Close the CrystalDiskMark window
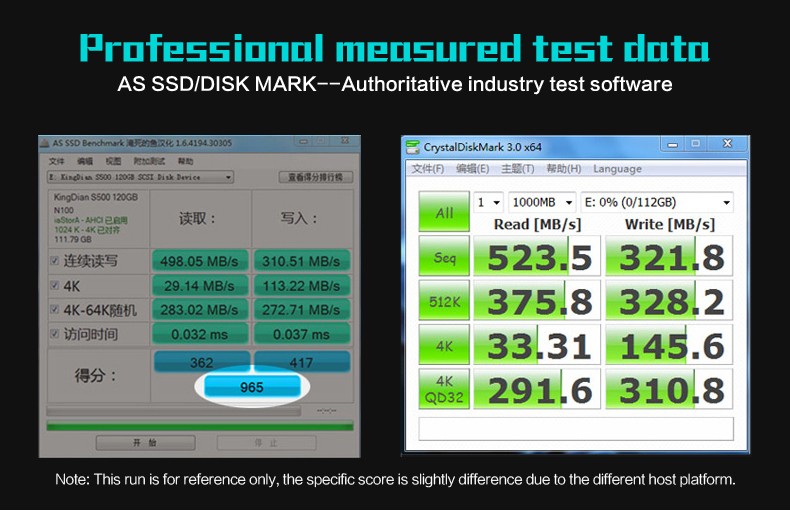 pyautogui.click(x=728, y=145)
